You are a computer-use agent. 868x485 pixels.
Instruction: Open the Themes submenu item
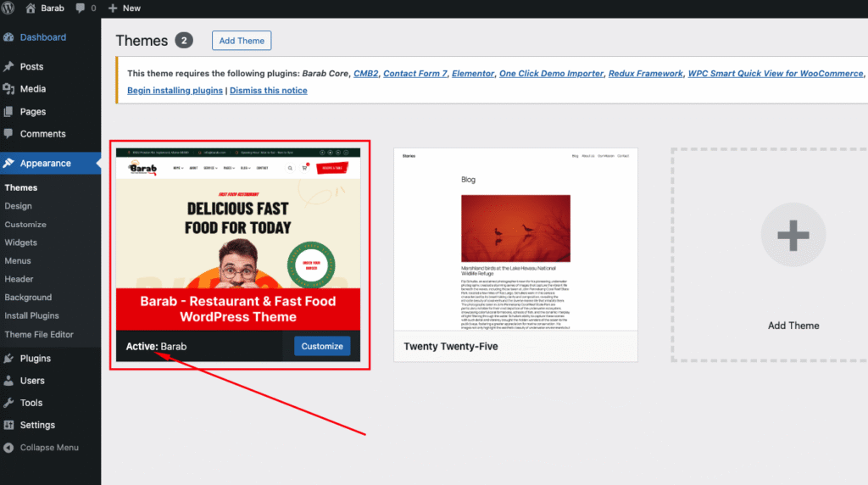click(x=21, y=187)
